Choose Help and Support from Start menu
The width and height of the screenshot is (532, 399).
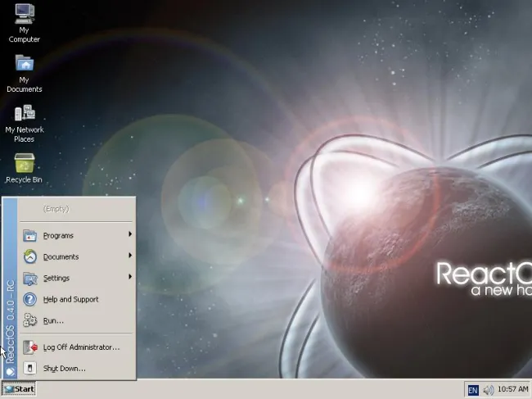click(77, 300)
